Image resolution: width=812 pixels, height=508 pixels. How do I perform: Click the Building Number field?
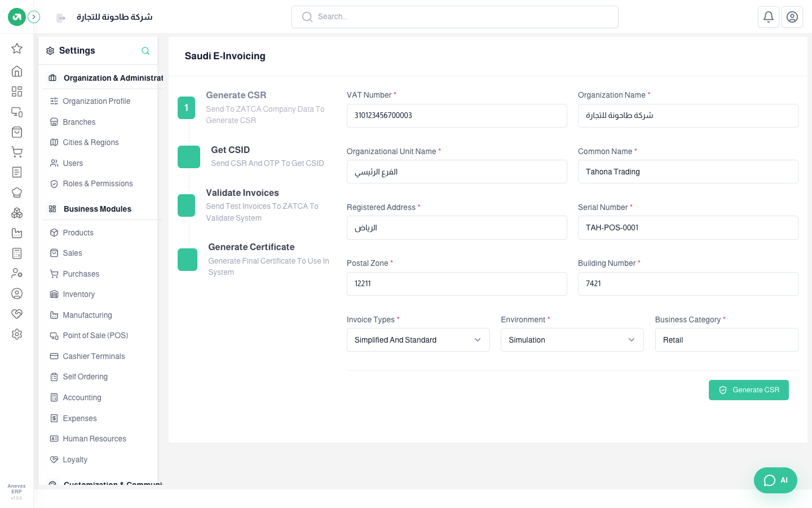click(x=688, y=284)
